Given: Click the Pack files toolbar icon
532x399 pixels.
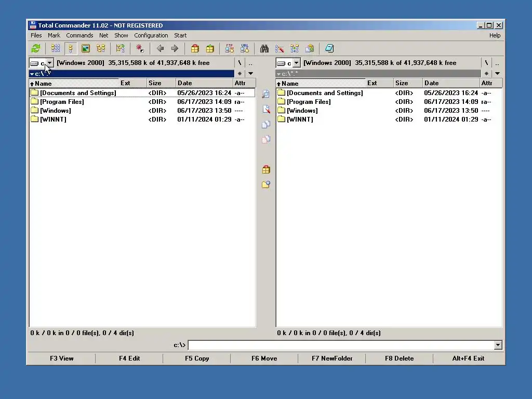Looking at the screenshot, I should pyautogui.click(x=195, y=48).
